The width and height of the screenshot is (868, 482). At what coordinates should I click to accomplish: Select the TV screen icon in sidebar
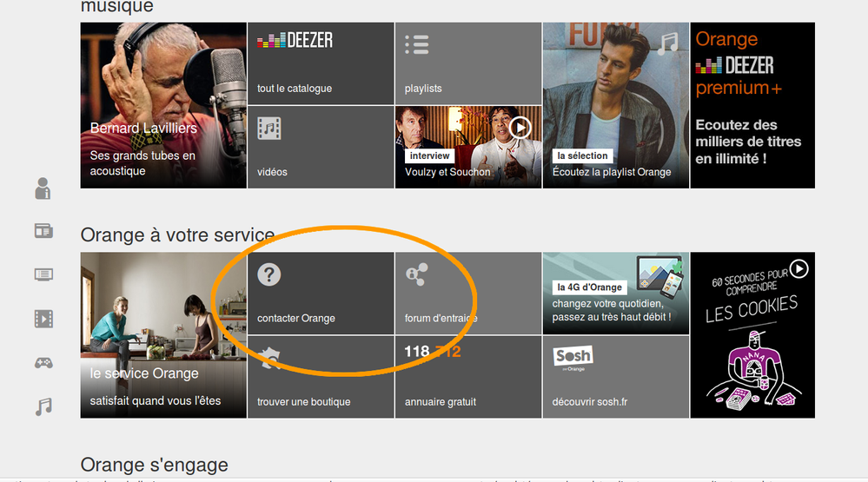tap(43, 274)
